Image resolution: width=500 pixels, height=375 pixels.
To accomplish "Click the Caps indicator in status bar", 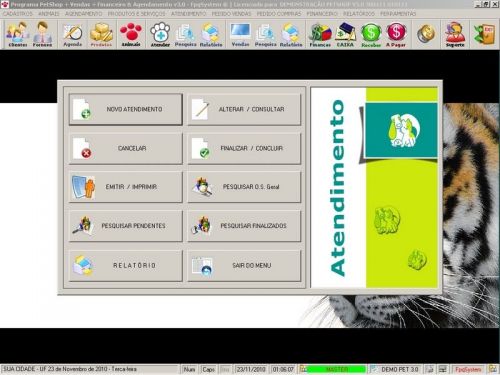I will pos(209,369).
